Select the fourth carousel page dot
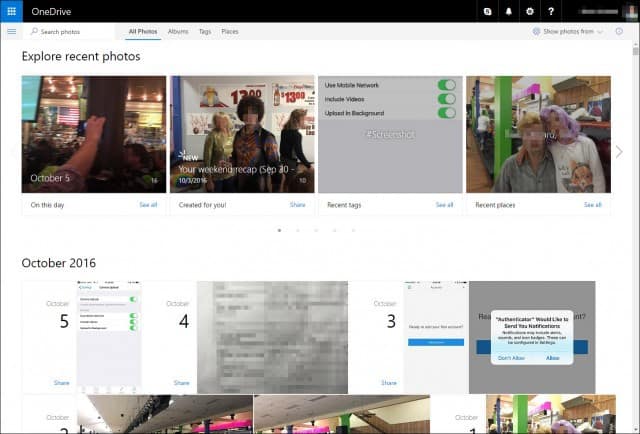640x434 pixels. coord(335,230)
